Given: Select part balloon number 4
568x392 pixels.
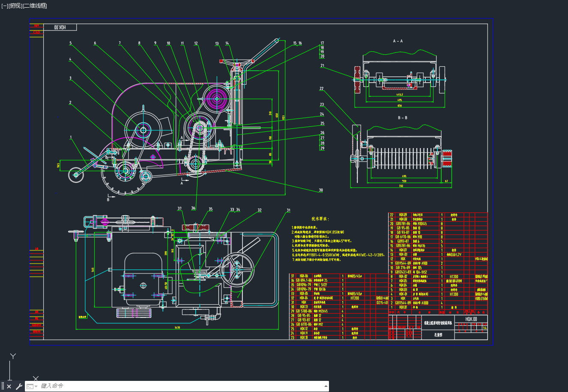Looking at the screenshot, I should pos(70,59).
